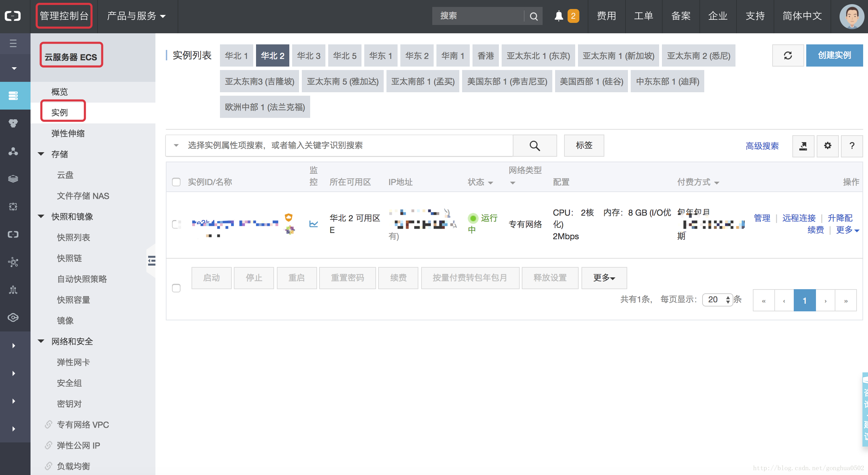Click the 远程连接 link
This screenshot has width=868, height=475.
pyautogui.click(x=799, y=218)
